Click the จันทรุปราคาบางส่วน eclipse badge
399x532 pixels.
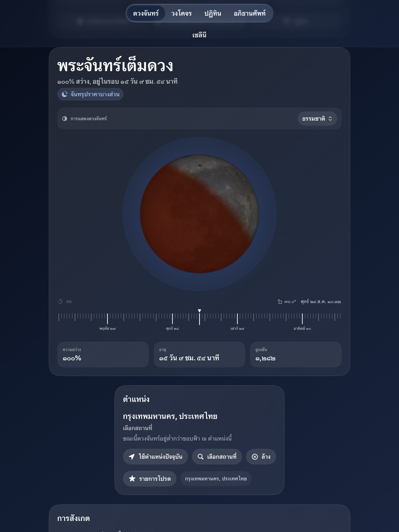[90, 94]
